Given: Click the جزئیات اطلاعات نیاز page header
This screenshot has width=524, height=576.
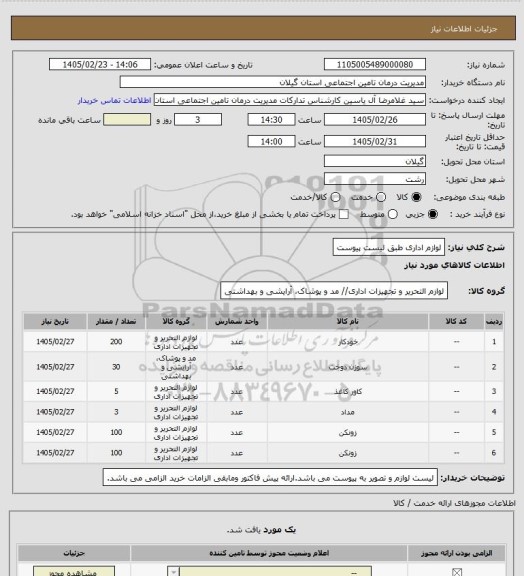Looking at the screenshot, I should (x=464, y=29).
